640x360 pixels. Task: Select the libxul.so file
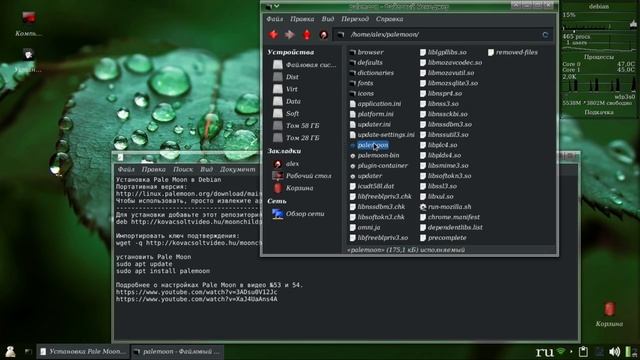437,196
